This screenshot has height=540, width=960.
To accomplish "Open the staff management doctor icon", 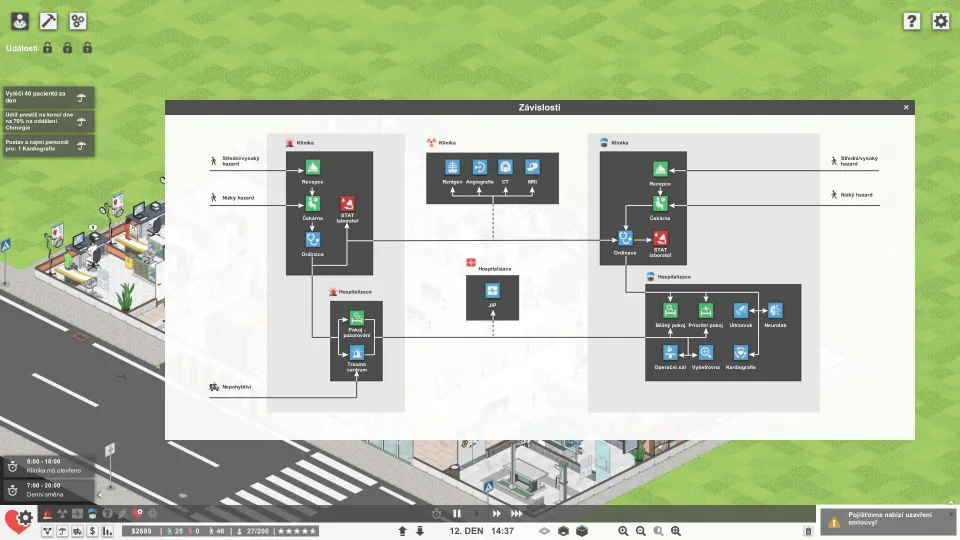I will tap(18, 20).
